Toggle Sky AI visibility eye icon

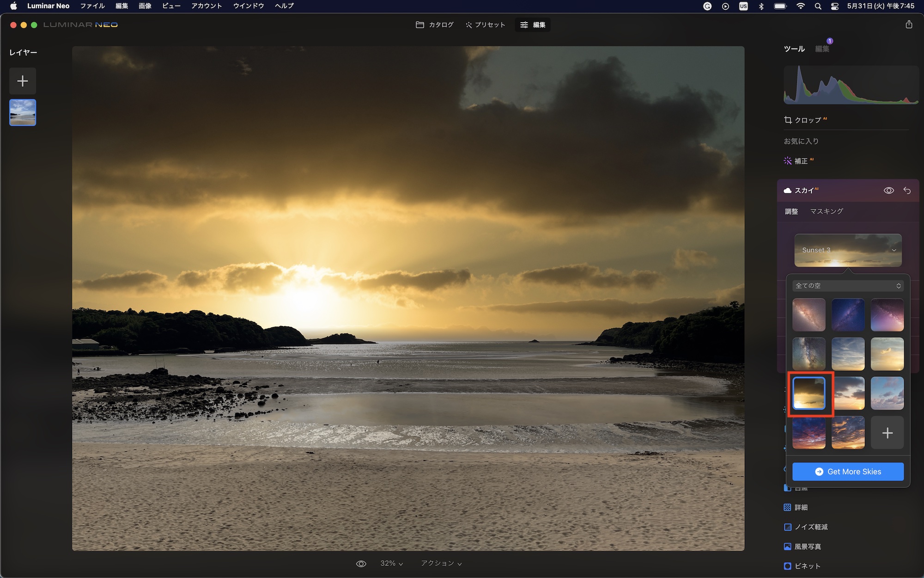tap(888, 191)
